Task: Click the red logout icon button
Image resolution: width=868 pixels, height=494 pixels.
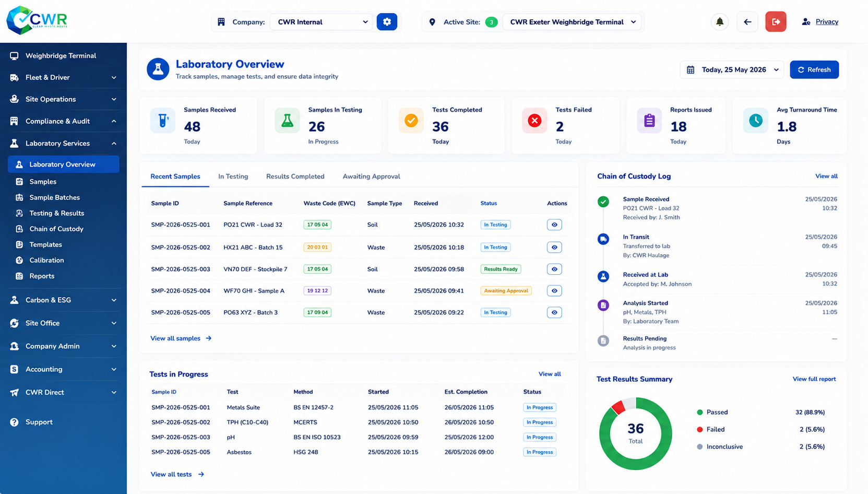Action: [776, 22]
